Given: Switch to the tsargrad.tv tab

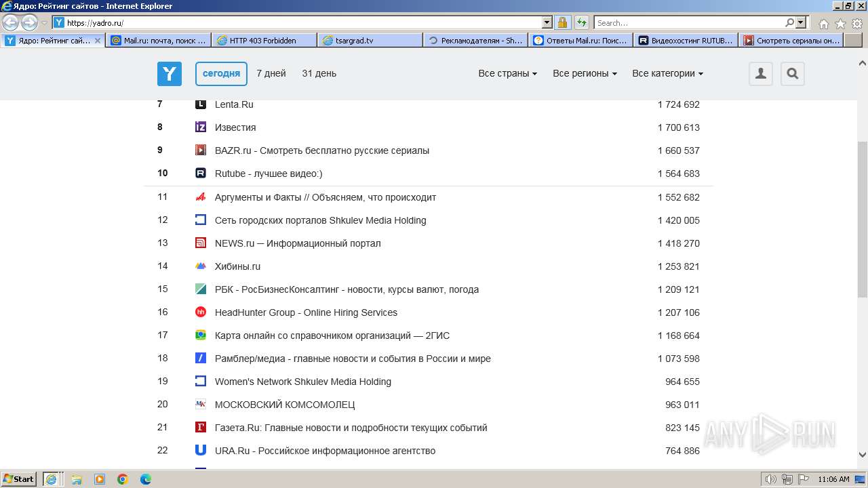Looking at the screenshot, I should point(370,41).
